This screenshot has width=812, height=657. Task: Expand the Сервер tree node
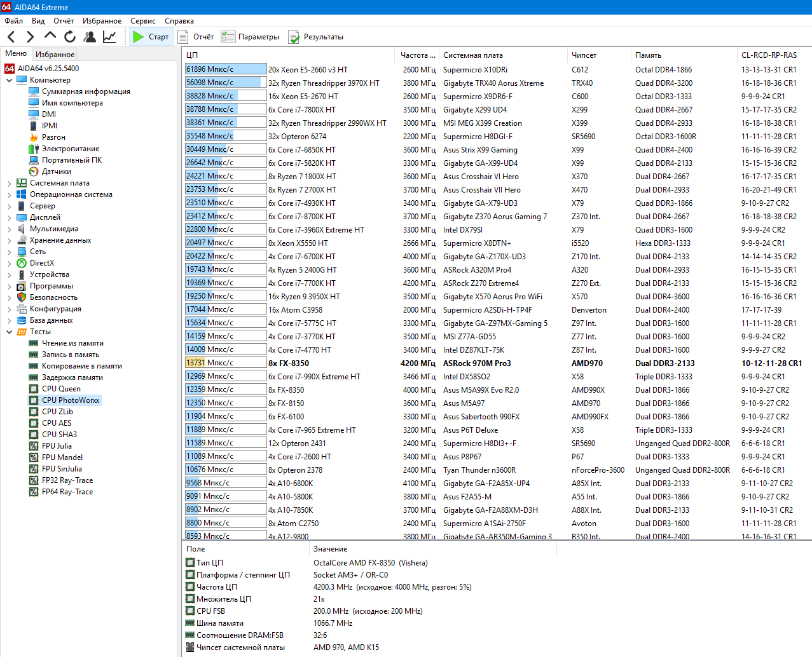click(9, 206)
